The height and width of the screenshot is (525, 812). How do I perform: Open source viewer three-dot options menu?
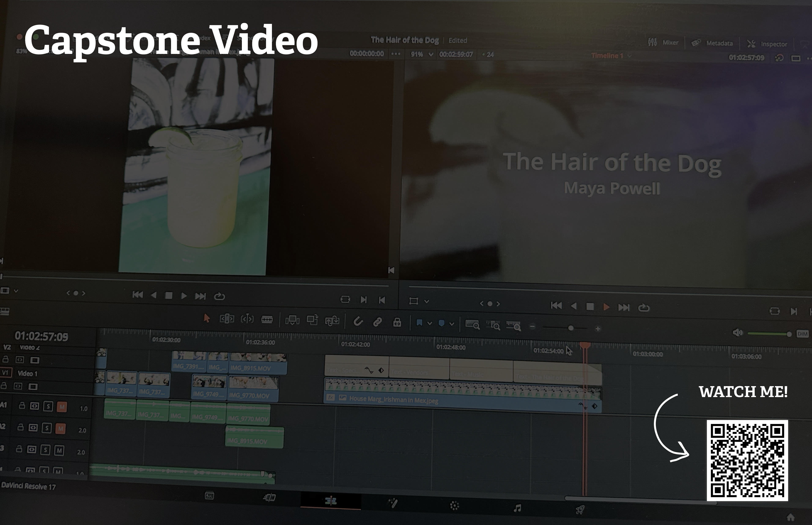pos(396,54)
